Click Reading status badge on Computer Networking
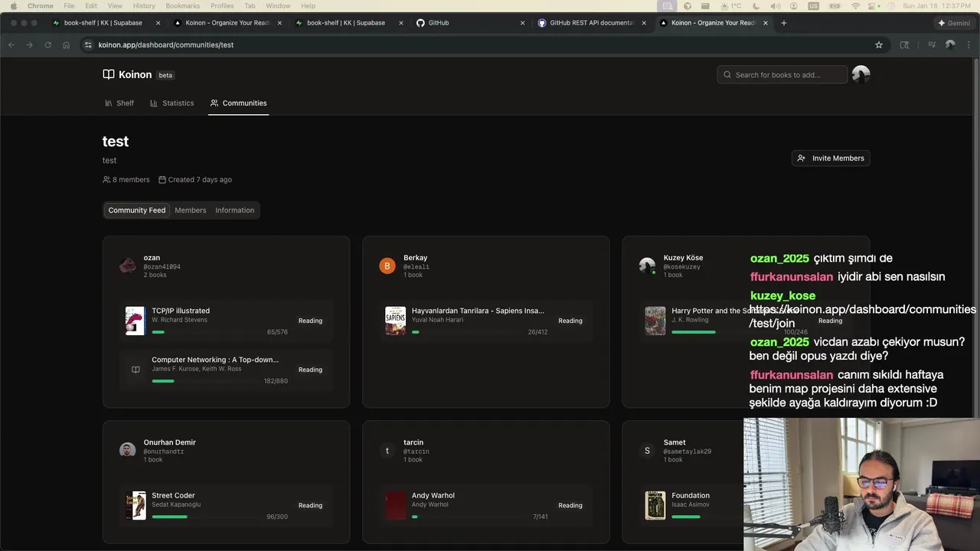 (310, 370)
